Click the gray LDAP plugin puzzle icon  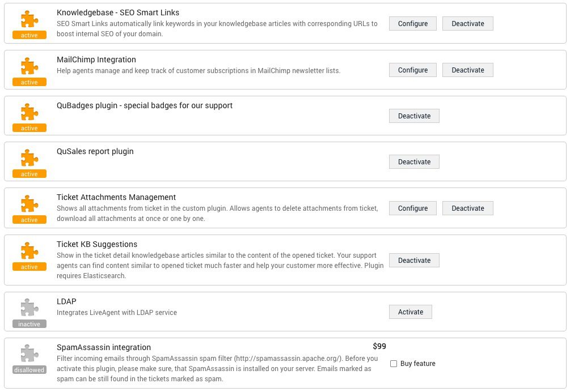pyautogui.click(x=29, y=308)
